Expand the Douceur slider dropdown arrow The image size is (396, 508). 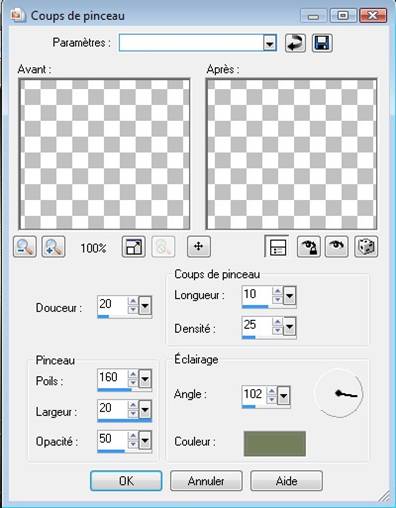[145, 306]
